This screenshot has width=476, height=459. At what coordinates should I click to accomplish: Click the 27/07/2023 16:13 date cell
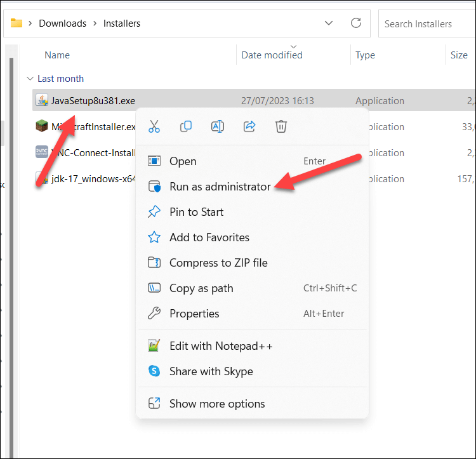point(277,100)
